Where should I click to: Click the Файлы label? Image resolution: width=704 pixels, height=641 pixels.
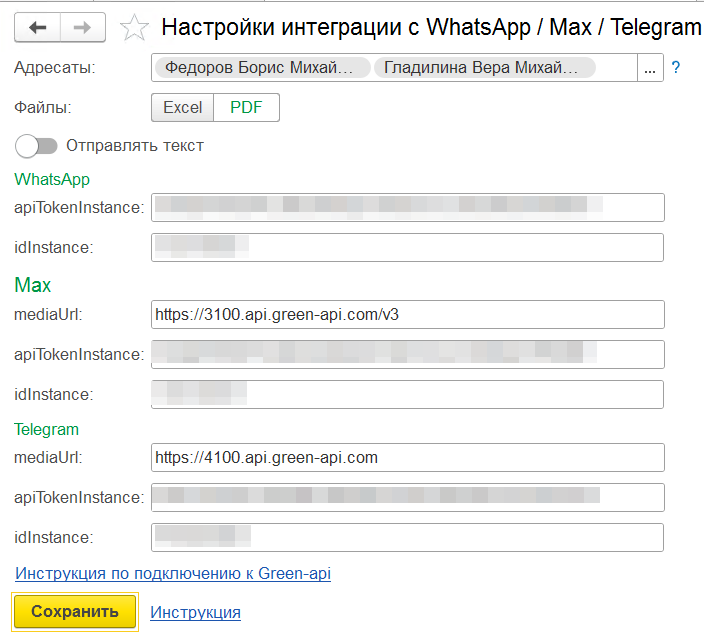(43, 108)
